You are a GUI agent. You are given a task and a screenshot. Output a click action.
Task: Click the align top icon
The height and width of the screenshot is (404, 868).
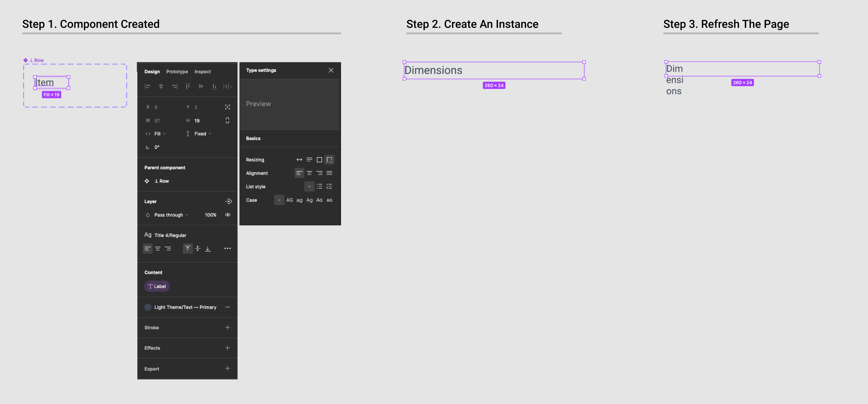point(187,87)
